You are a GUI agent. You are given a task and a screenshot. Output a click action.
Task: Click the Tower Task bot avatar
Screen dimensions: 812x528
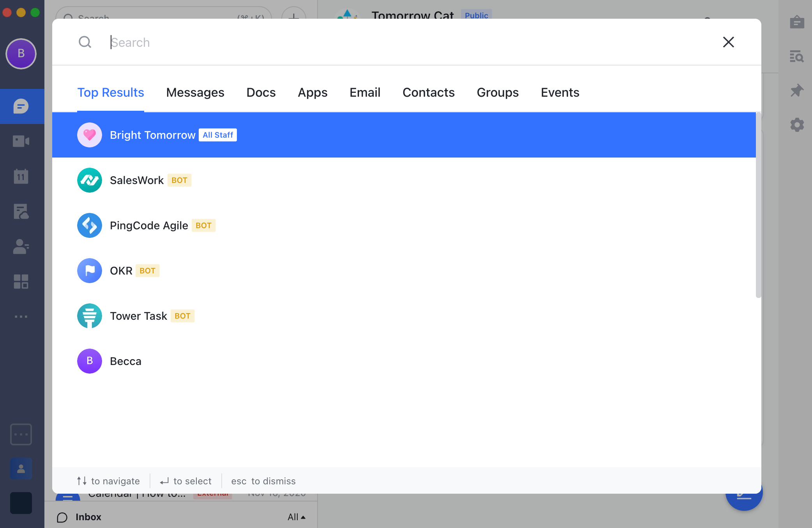[90, 316]
